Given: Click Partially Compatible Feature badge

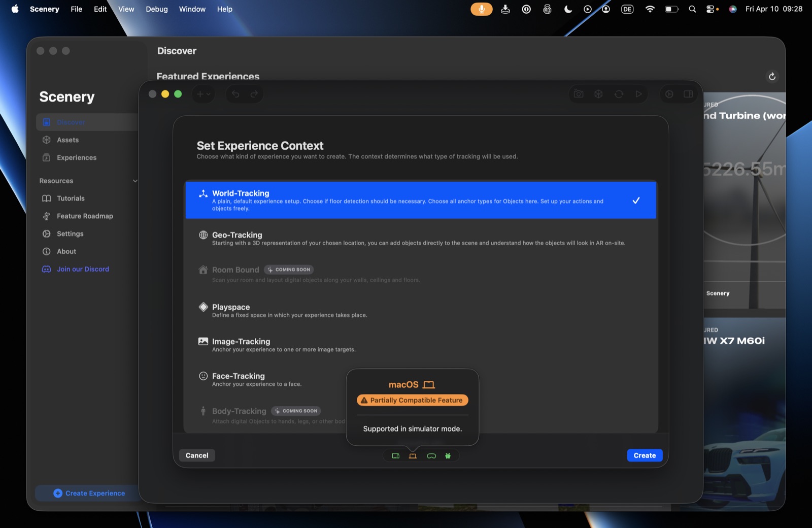Looking at the screenshot, I should (412, 400).
